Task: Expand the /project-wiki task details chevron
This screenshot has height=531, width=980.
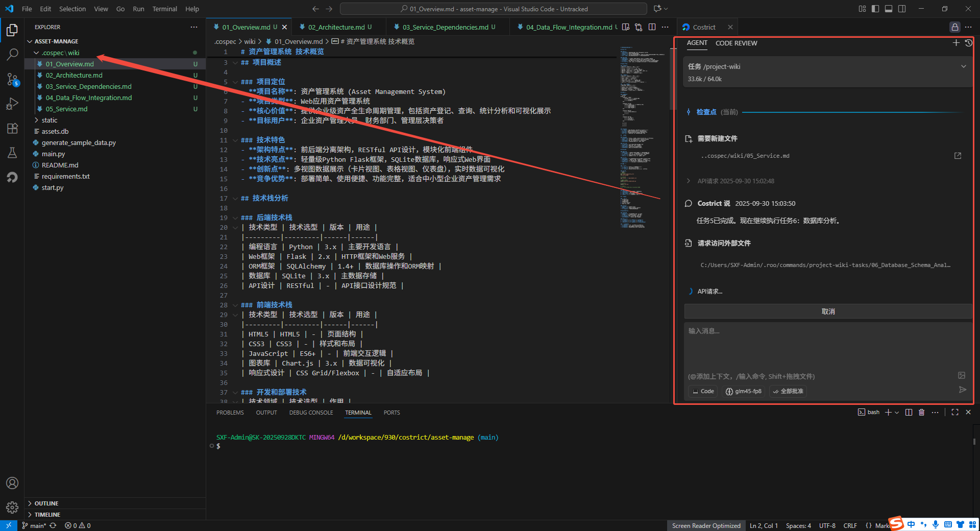Action: pyautogui.click(x=963, y=66)
